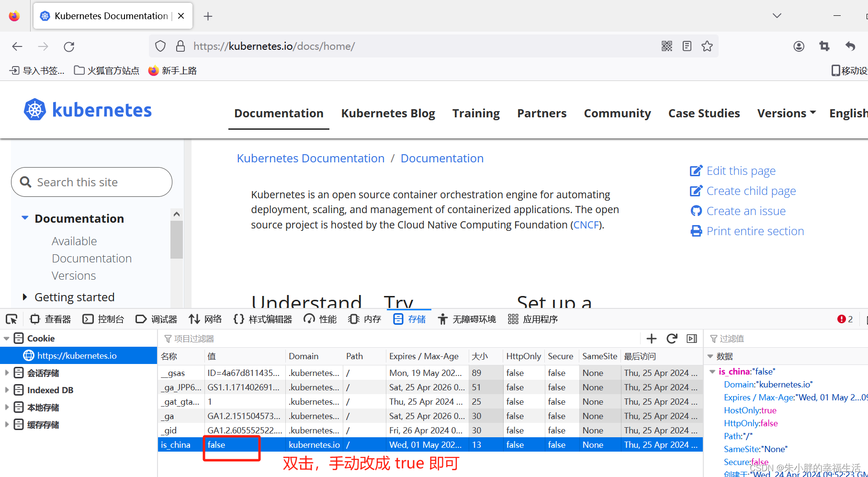Collapse the 数据 section triangle
Screen dimensions: 868x477
[x=710, y=356]
